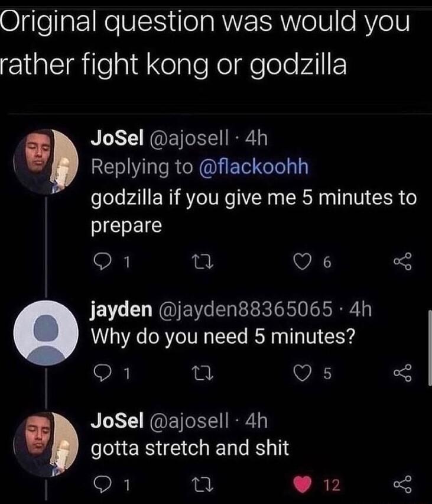This screenshot has width=432, height=504.
Task: Like jayden's tweet with 5 likes
Action: (x=302, y=373)
